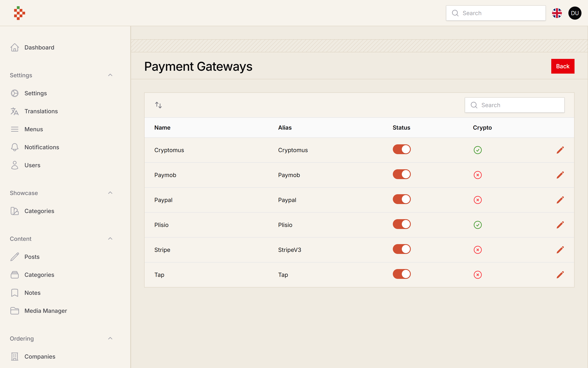This screenshot has height=368, width=588.
Task: Click the Posts pencil icon in sidebar
Action: click(x=14, y=257)
